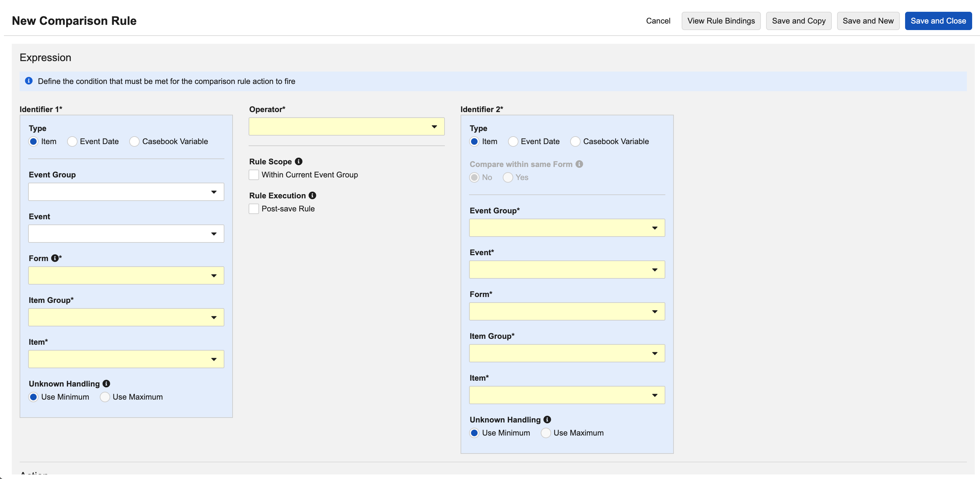This screenshot has width=980, height=479.
Task: Click Compare within same Form info icon
Action: pyautogui.click(x=579, y=164)
